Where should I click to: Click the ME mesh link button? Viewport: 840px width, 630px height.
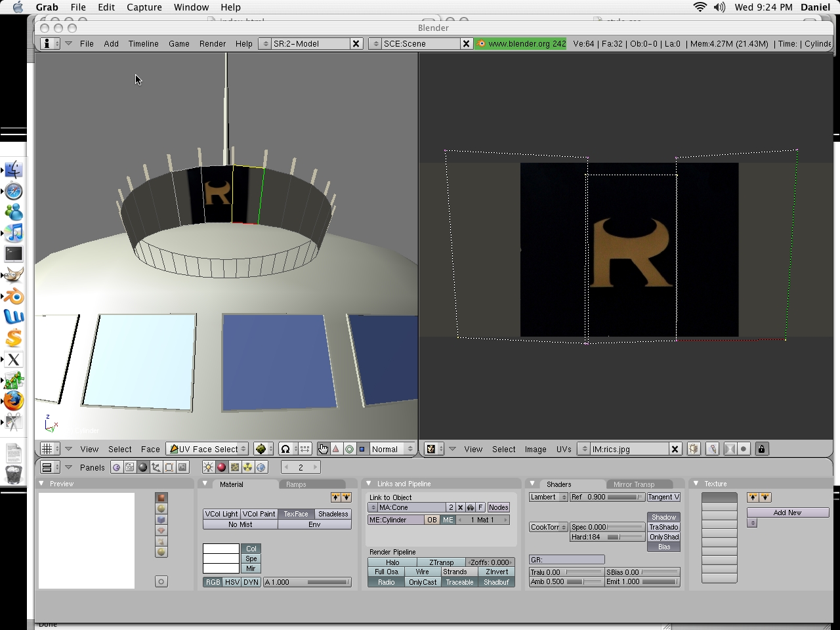[x=448, y=520]
